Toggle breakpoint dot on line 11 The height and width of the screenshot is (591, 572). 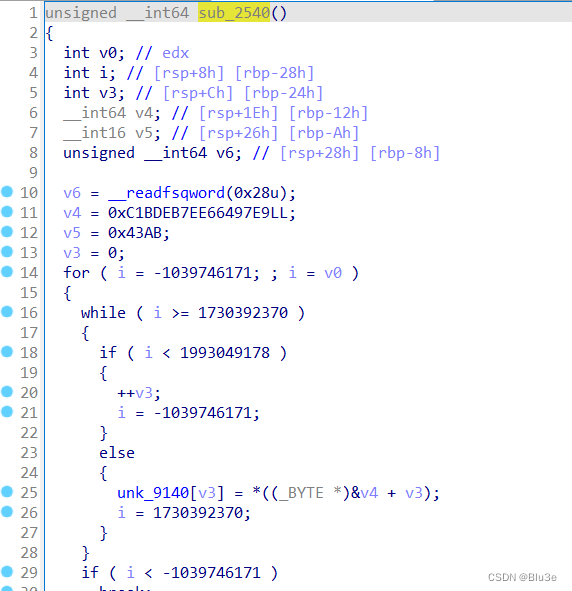pyautogui.click(x=7, y=212)
